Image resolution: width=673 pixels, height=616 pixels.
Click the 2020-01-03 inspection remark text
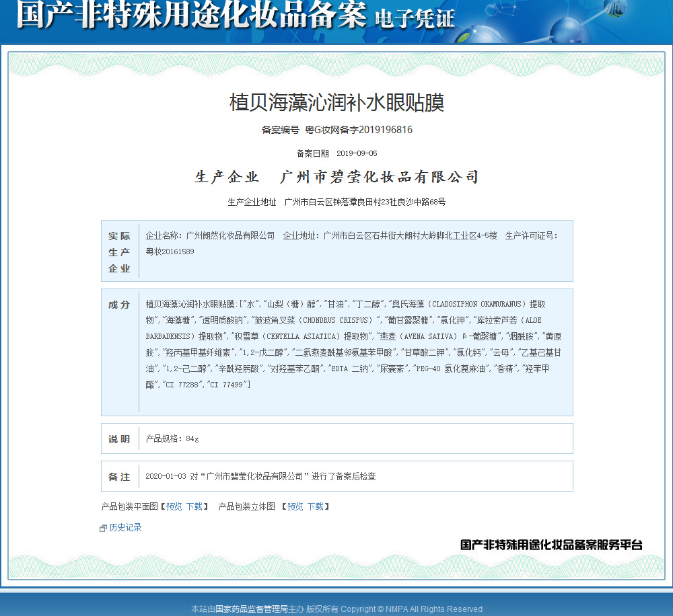tap(260, 477)
